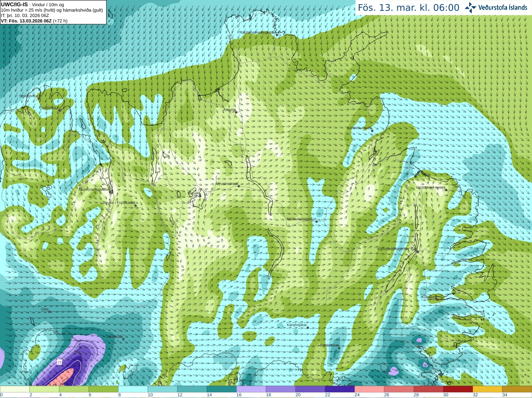532x398 pixels.
Task: Select the 18–20 m/s purple legend swatch
Action: [x=281, y=389]
